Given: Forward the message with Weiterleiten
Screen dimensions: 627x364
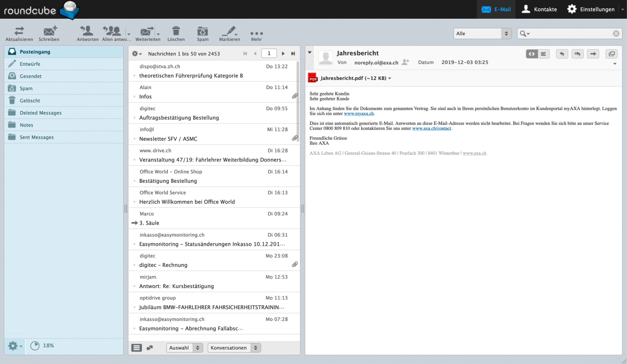Looking at the screenshot, I should (147, 31).
